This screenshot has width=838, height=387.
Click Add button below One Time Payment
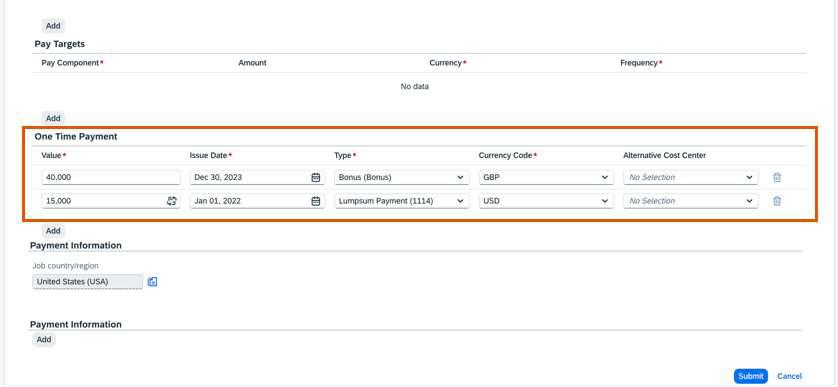[53, 231]
